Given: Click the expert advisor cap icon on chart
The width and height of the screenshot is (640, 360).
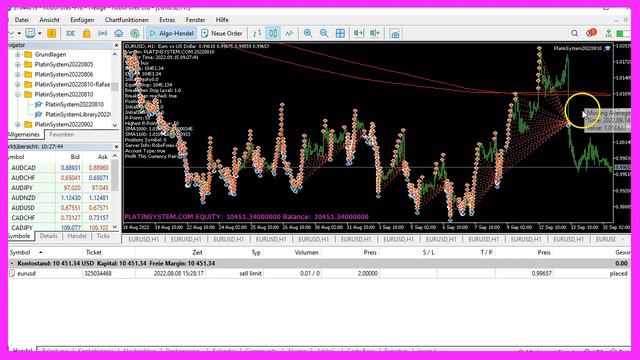Looking at the screenshot, I should point(607,48).
